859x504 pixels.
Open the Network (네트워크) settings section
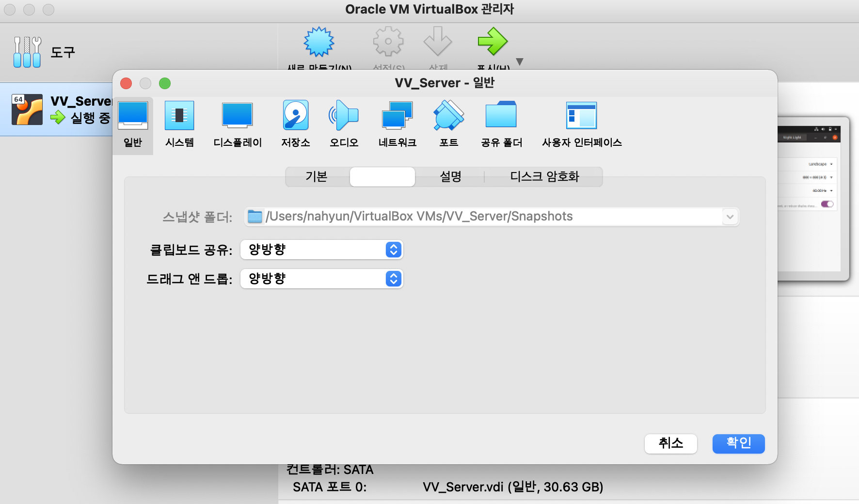coord(398,125)
